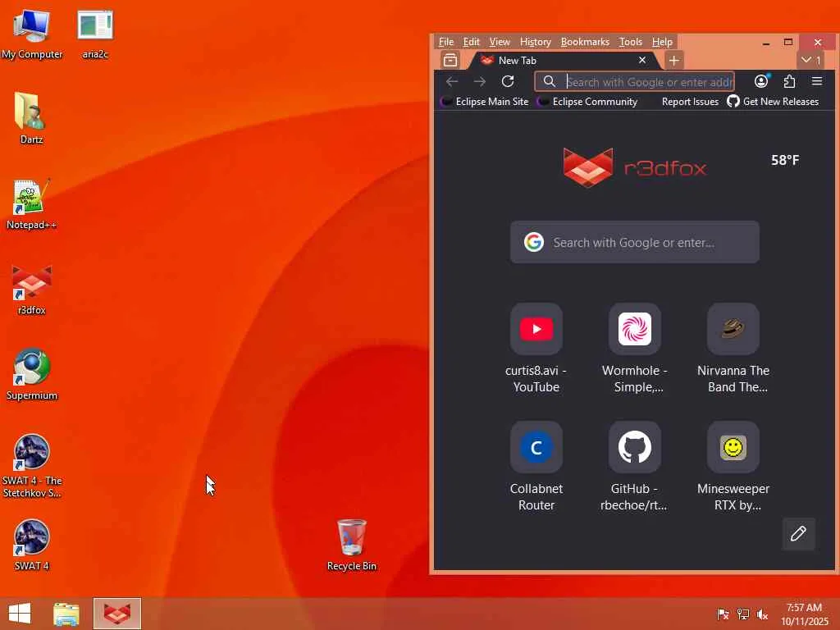
Task: Open Get New Releases bookmark
Action: coord(773,101)
